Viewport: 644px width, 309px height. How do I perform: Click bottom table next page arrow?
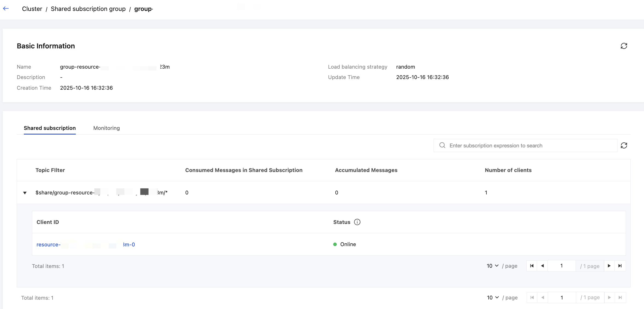610,298
